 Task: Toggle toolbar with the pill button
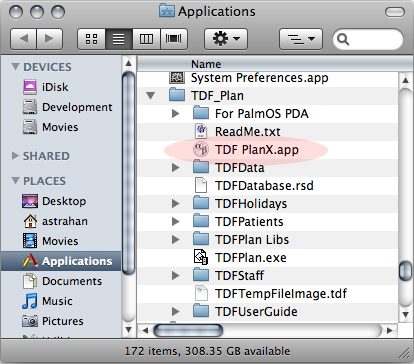pos(395,12)
